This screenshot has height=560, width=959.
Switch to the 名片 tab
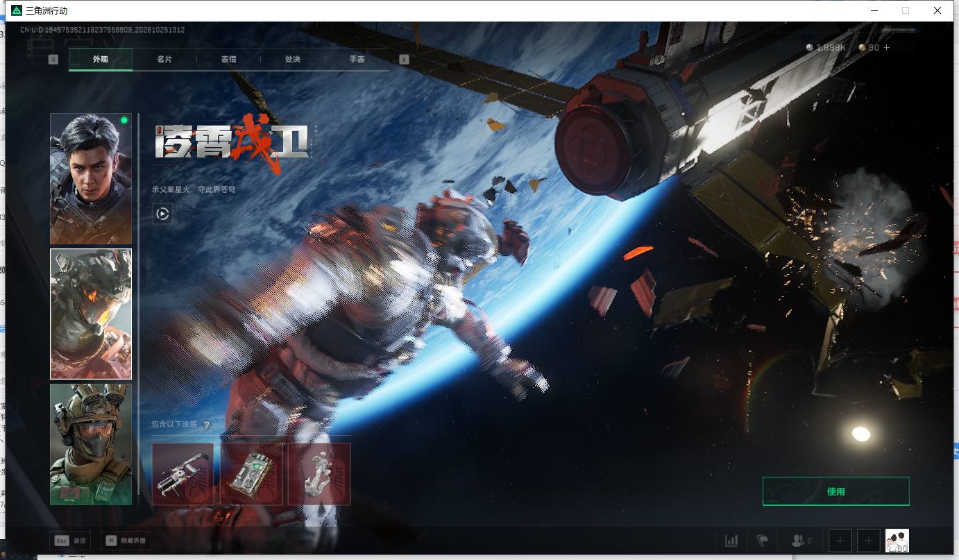click(x=164, y=60)
